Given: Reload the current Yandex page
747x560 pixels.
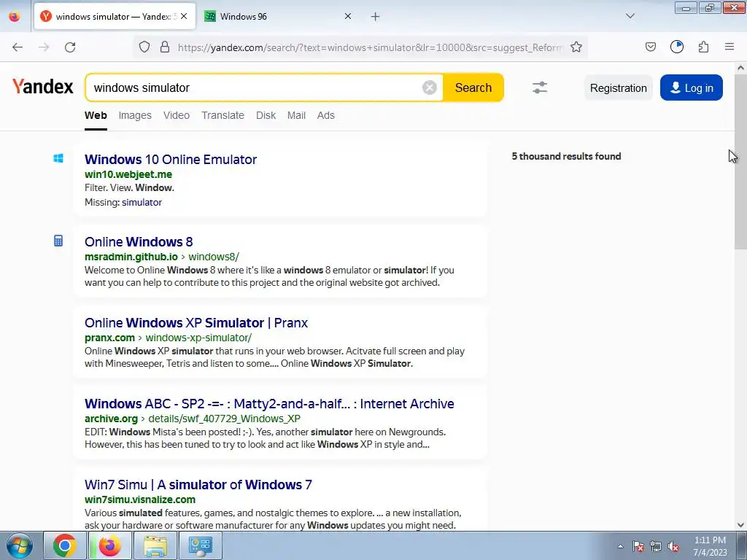Looking at the screenshot, I should tap(70, 47).
